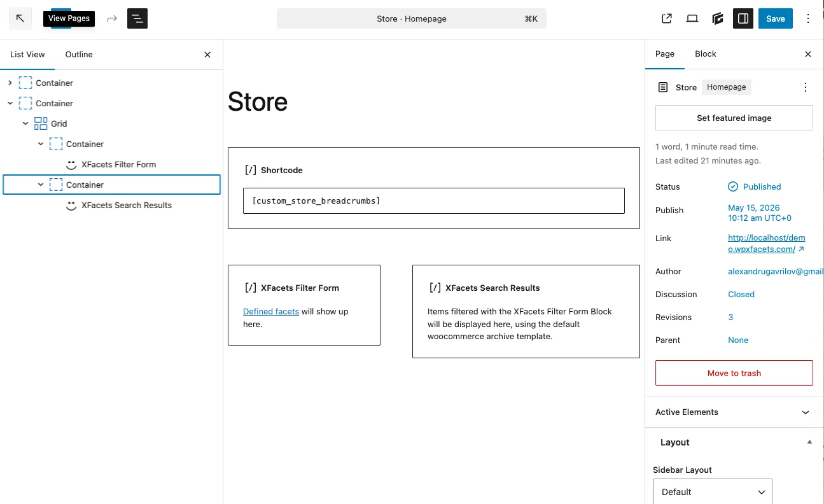Collapse the Layout panel triangle

tap(809, 442)
